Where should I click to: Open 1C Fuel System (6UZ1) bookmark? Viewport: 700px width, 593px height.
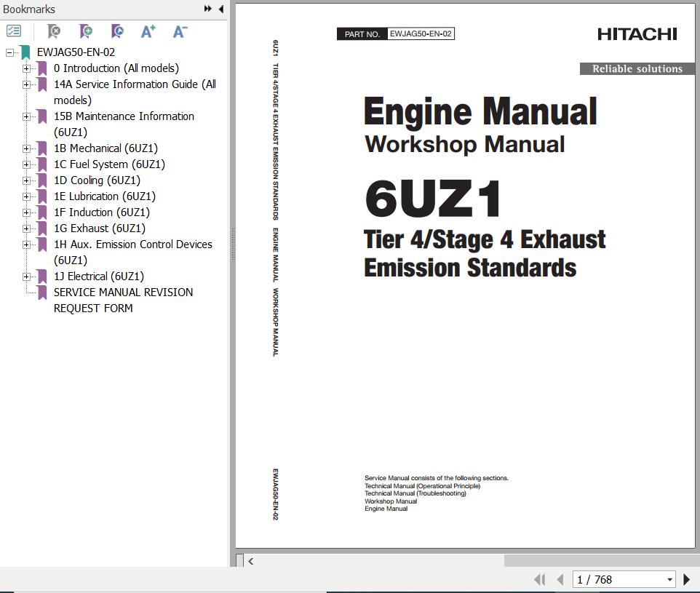pyautogui.click(x=109, y=164)
